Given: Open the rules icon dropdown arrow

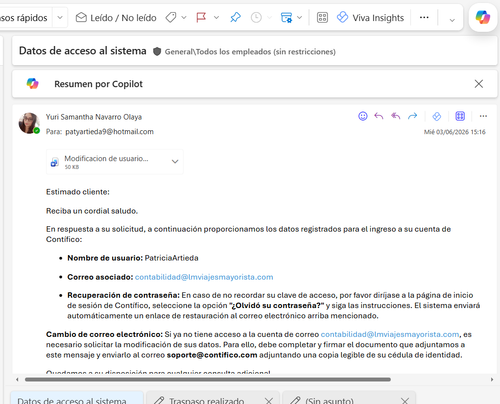Looking at the screenshot, I should [x=299, y=18].
